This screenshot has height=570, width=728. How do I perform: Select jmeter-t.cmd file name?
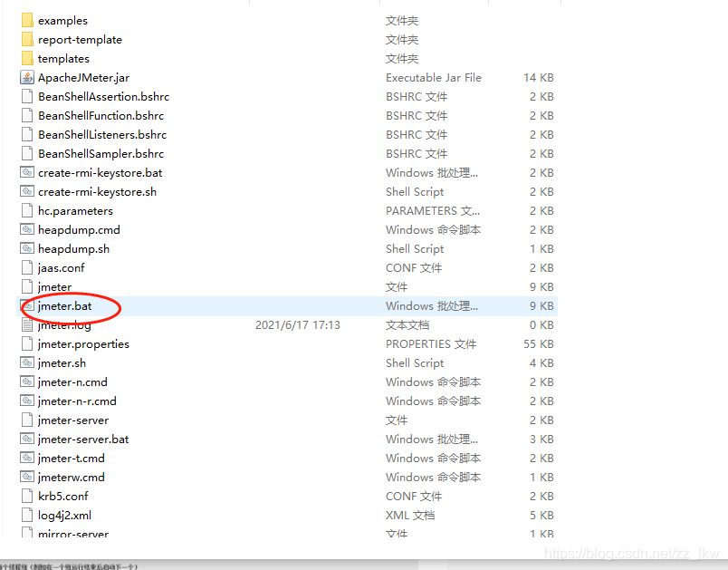click(71, 459)
